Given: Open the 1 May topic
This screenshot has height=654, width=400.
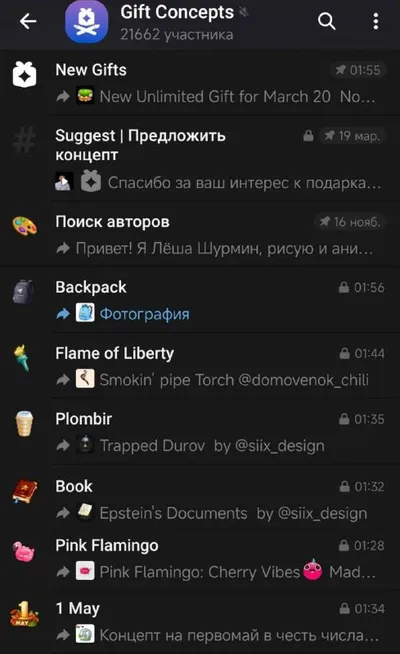Looking at the screenshot, I should click(200, 621).
